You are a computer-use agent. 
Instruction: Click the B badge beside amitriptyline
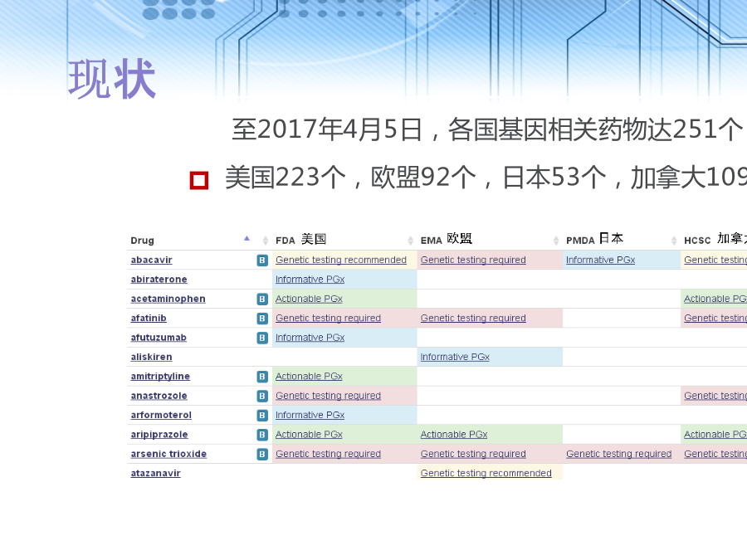[x=262, y=377]
